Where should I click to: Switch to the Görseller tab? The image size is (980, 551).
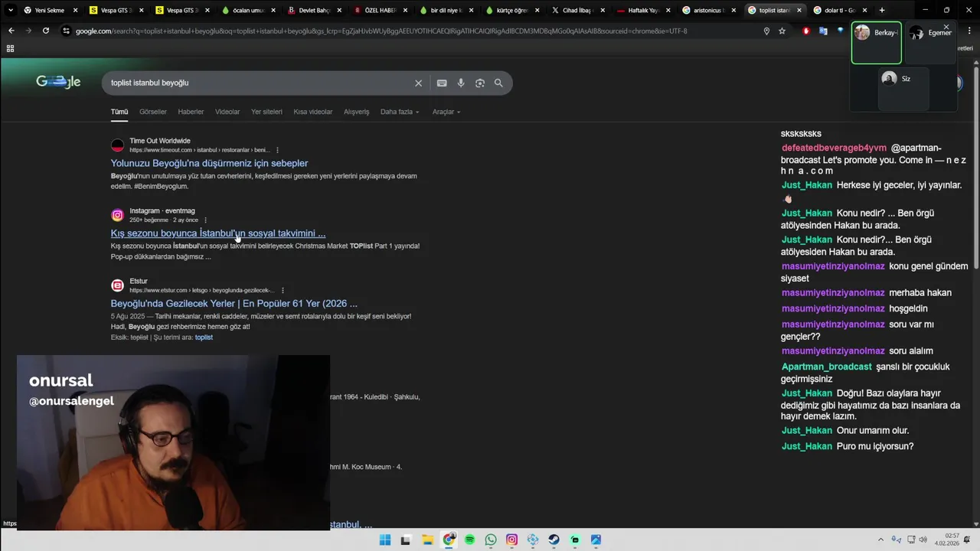(153, 112)
